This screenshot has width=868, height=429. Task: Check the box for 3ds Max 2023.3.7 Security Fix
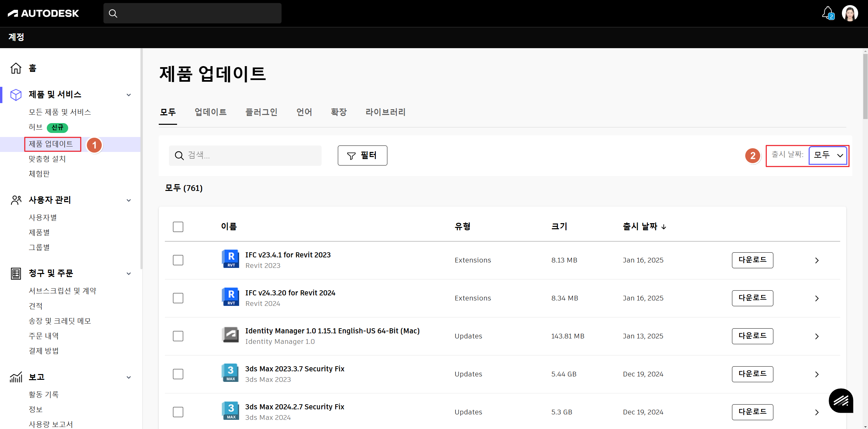(x=178, y=374)
